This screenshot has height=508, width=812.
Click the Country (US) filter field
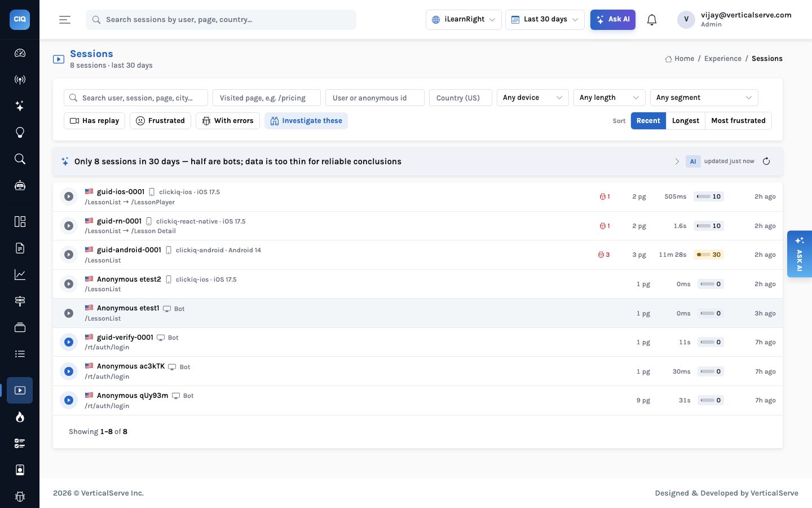click(x=461, y=98)
